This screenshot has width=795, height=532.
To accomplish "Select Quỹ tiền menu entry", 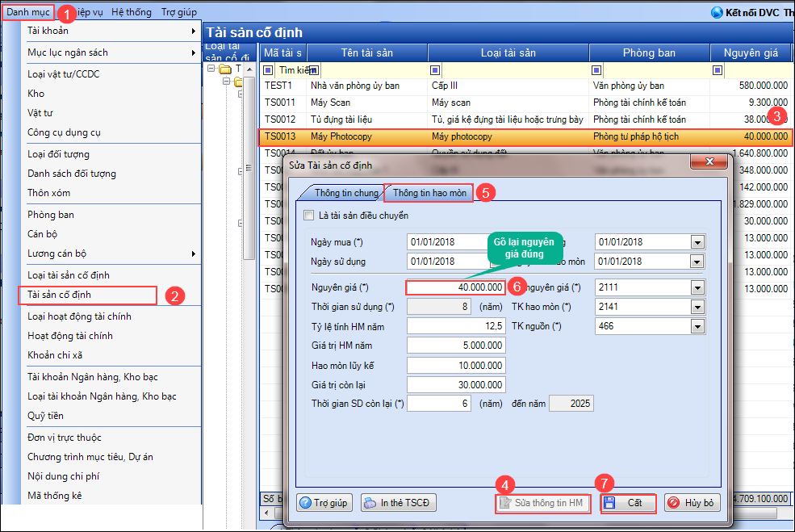I will [x=46, y=416].
